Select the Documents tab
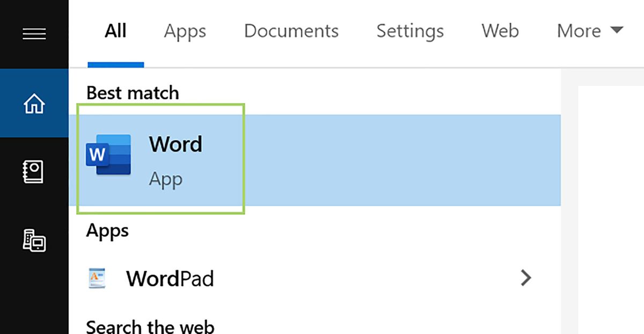The height and width of the screenshot is (334, 644). pyautogui.click(x=291, y=31)
